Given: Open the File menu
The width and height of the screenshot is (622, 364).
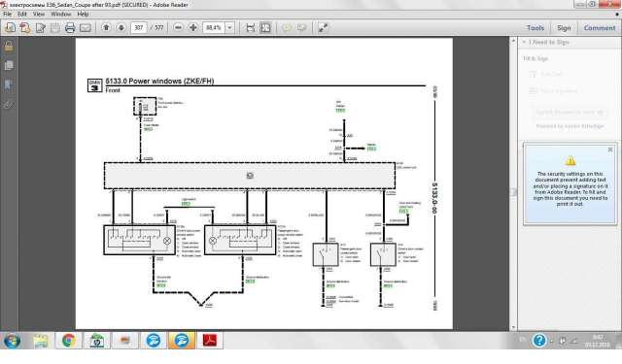Looking at the screenshot, I should point(7,14).
